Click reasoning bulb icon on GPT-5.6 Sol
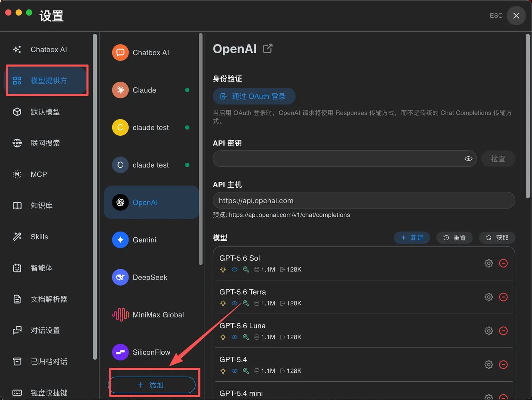The width and height of the screenshot is (532, 400). pos(223,270)
